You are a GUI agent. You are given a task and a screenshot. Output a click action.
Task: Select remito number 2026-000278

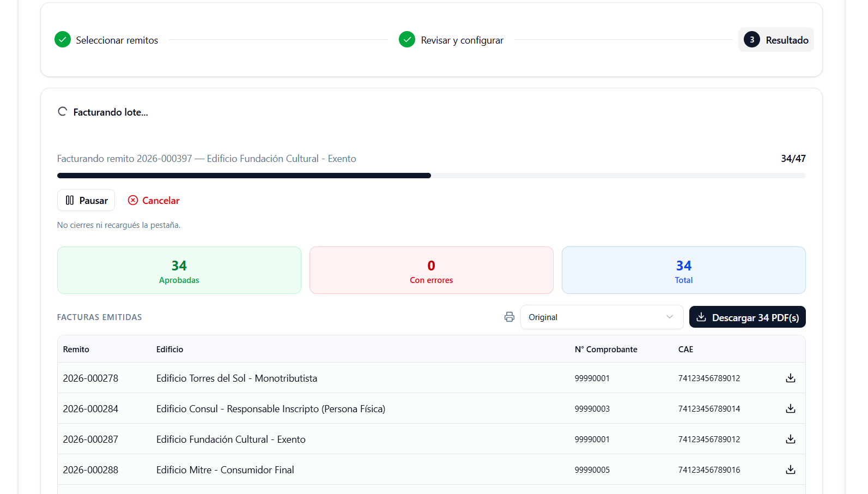[90, 378]
